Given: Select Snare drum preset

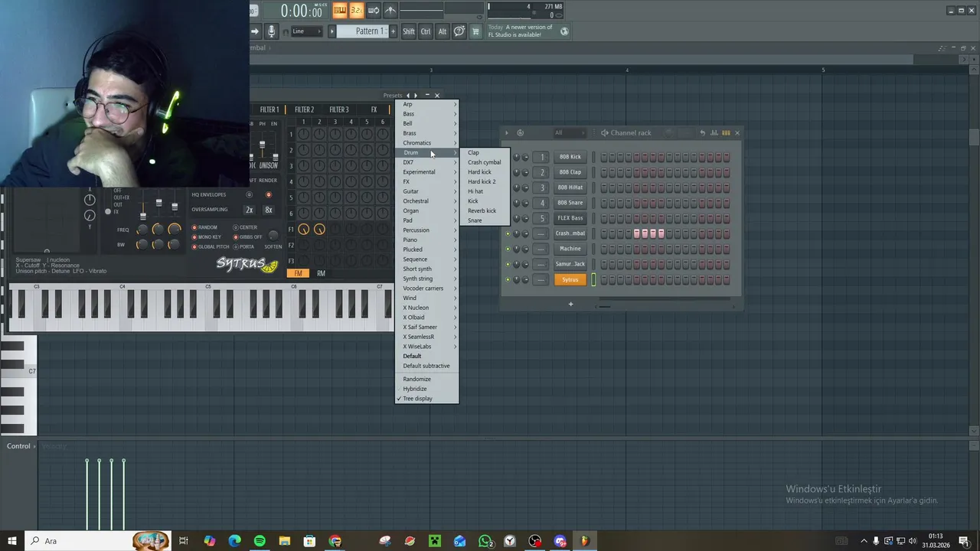Looking at the screenshot, I should (x=485, y=220).
